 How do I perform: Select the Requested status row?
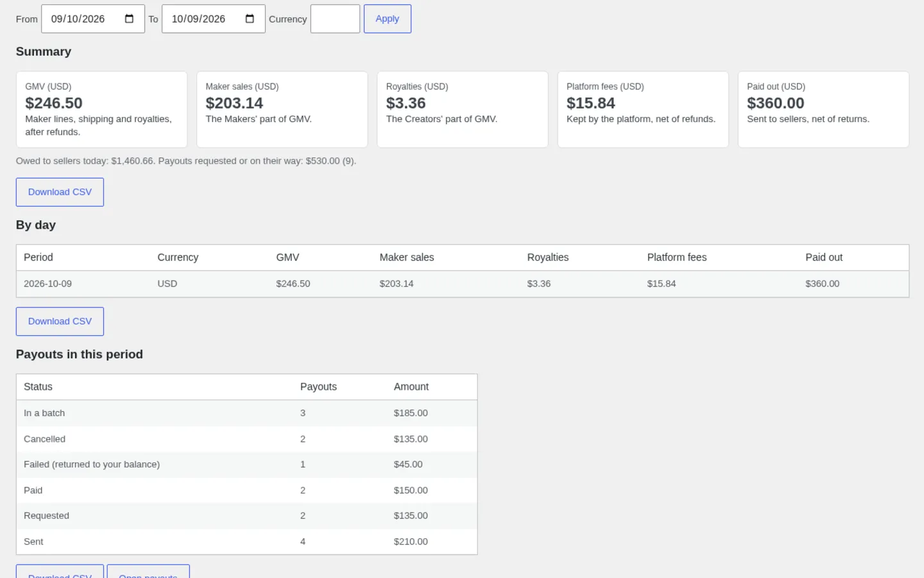246,516
